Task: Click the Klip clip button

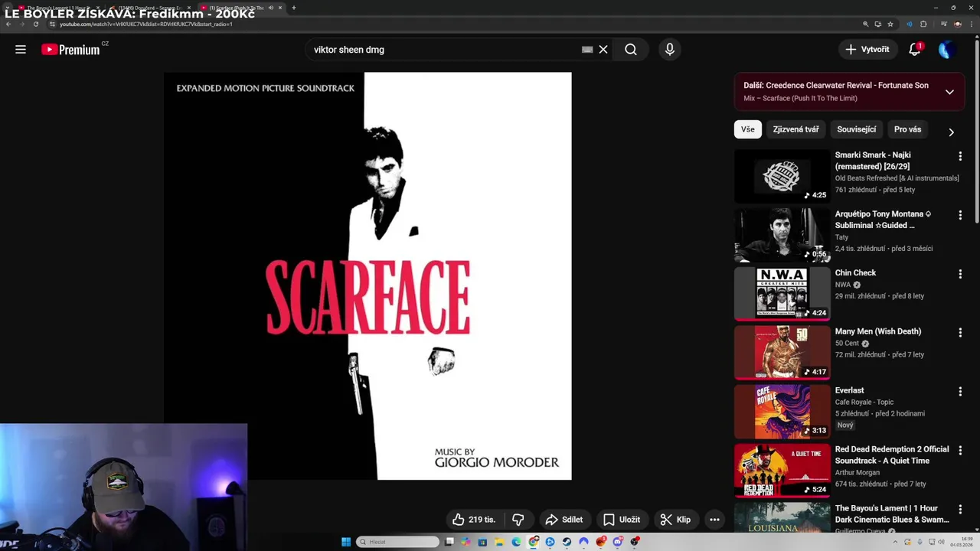Action: [x=675, y=520]
